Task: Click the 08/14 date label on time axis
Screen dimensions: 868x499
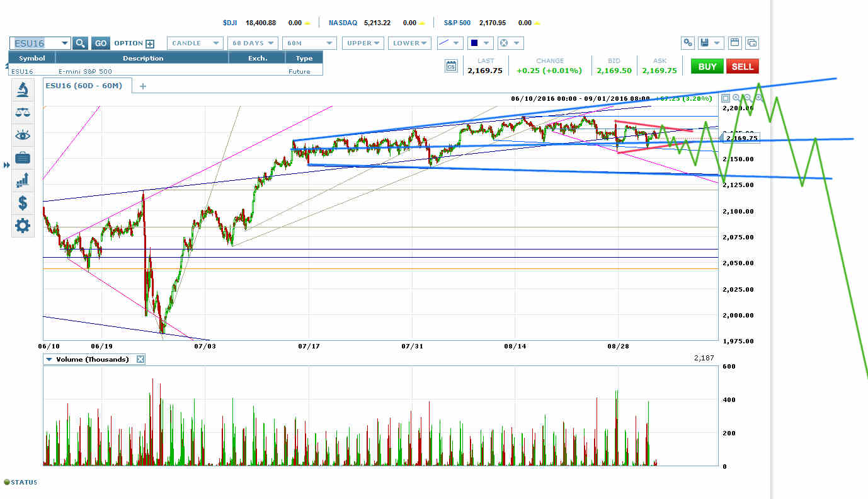Action: [x=515, y=346]
